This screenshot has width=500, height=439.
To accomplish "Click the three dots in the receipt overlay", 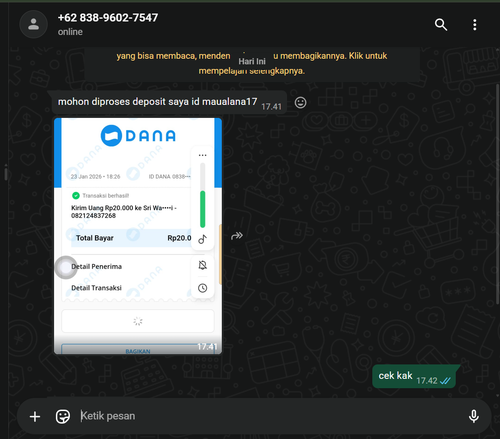I will [202, 155].
